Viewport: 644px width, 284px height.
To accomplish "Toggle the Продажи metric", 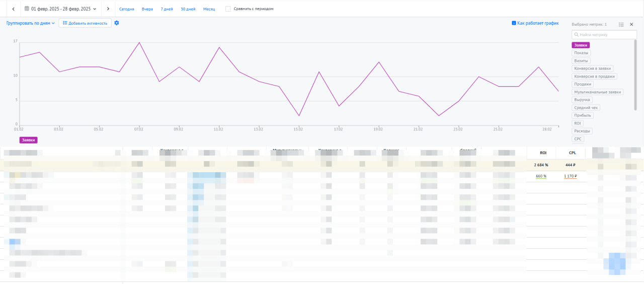I will [x=583, y=84].
